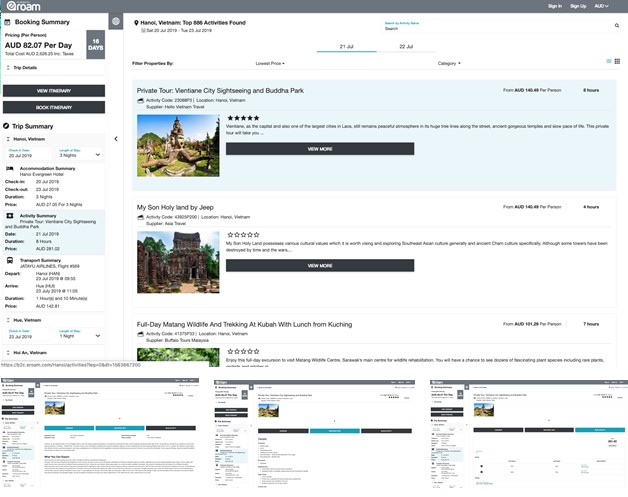Click 'AUD 82.07 Per Day' price text

point(38,45)
